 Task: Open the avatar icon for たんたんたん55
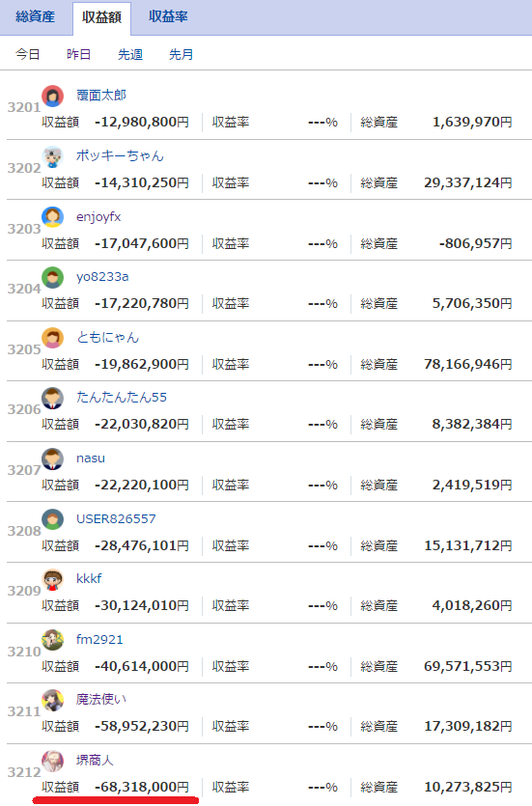[x=52, y=399]
